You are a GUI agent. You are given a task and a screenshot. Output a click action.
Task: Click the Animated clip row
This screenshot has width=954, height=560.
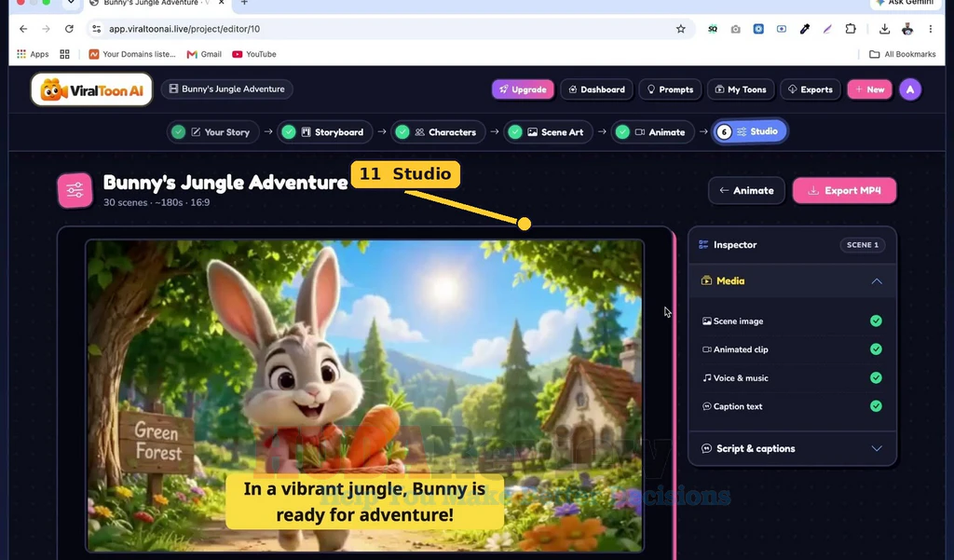click(x=792, y=349)
